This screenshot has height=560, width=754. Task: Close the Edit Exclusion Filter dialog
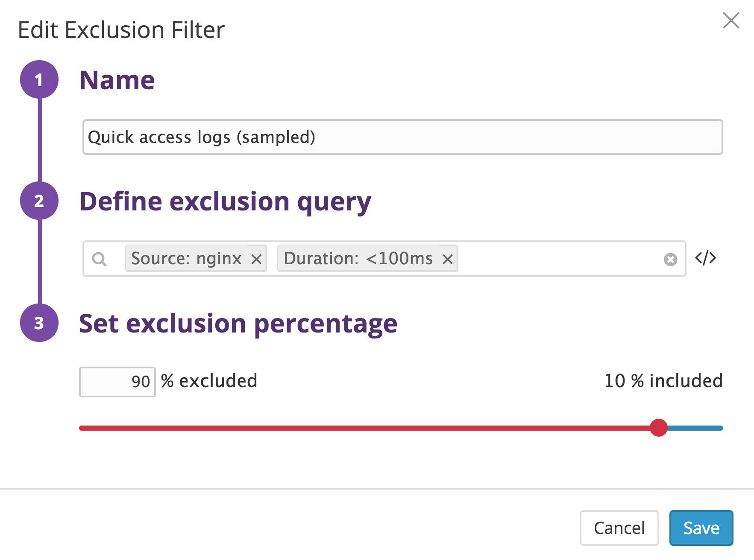[x=731, y=20]
